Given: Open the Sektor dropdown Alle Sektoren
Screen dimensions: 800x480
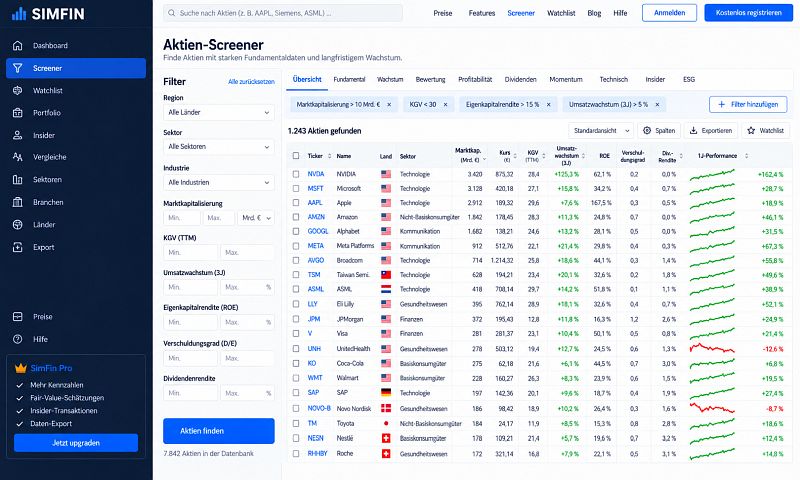Looking at the screenshot, I should click(x=218, y=146).
